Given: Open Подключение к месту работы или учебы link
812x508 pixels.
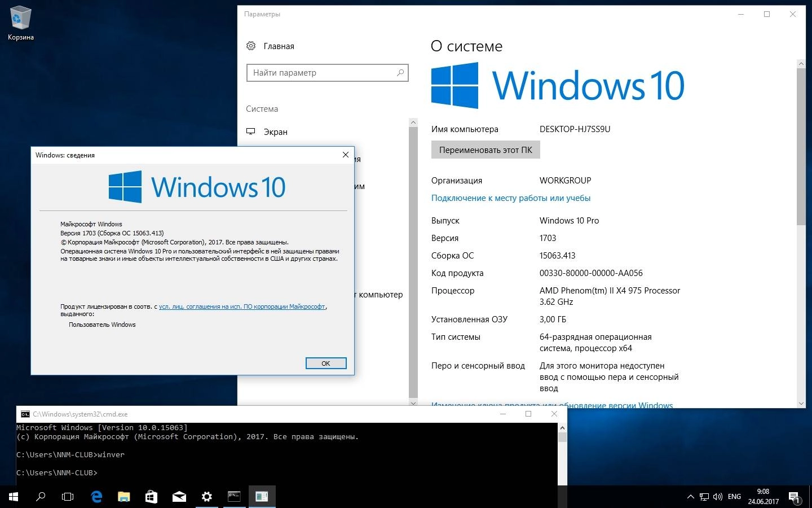Looking at the screenshot, I should point(511,198).
